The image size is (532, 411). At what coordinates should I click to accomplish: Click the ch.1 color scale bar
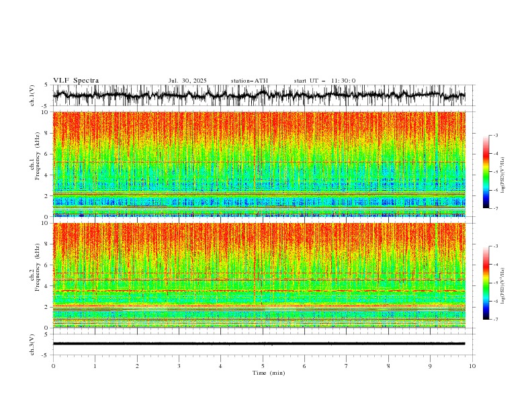click(486, 172)
